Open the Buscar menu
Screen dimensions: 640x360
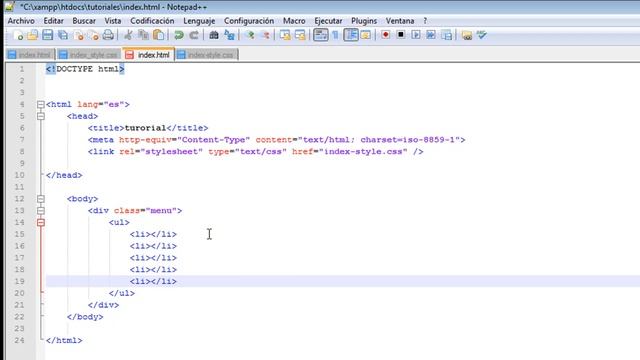pyautogui.click(x=84, y=21)
